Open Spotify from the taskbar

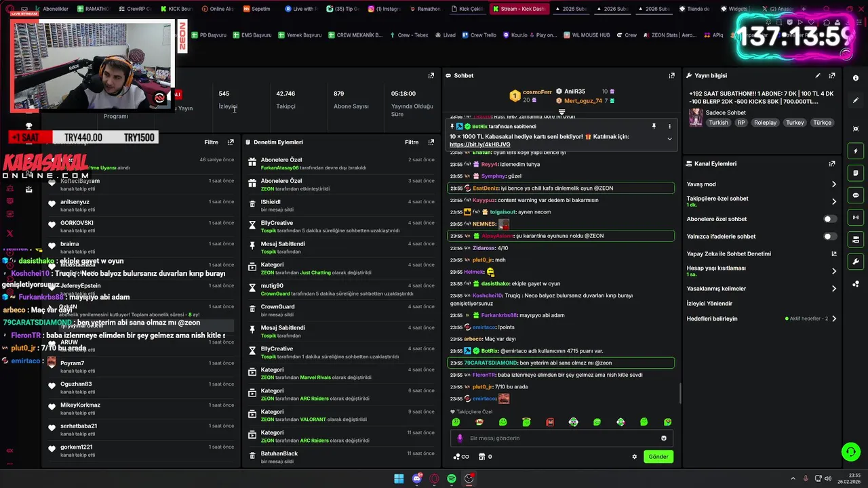[x=452, y=479]
